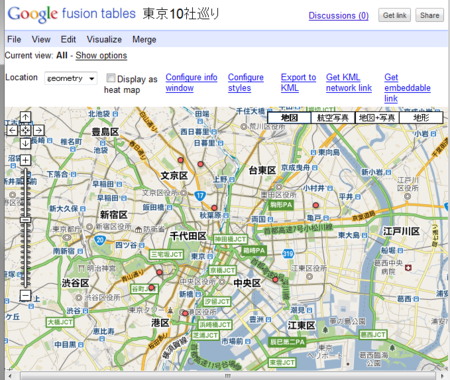Switch to 地図+写真 hybrid view
The image size is (450, 380).
(x=377, y=118)
